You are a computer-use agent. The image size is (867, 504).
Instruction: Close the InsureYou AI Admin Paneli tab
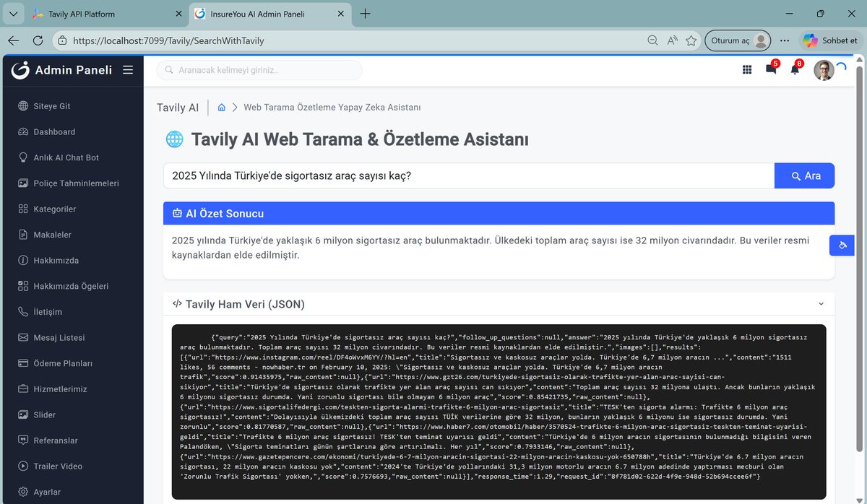click(340, 14)
